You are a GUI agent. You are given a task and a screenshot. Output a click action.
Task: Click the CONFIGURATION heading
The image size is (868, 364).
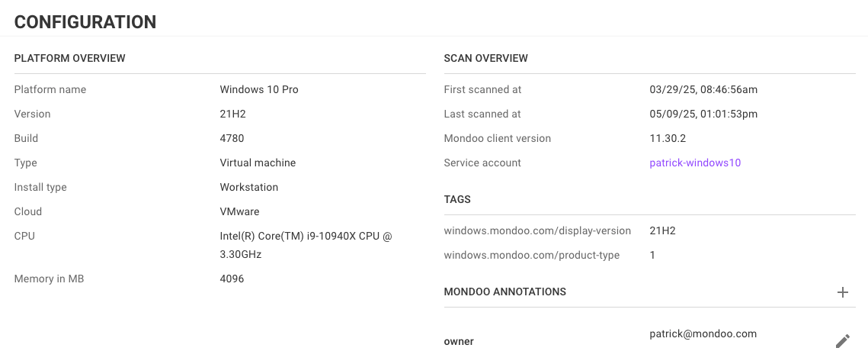(85, 22)
